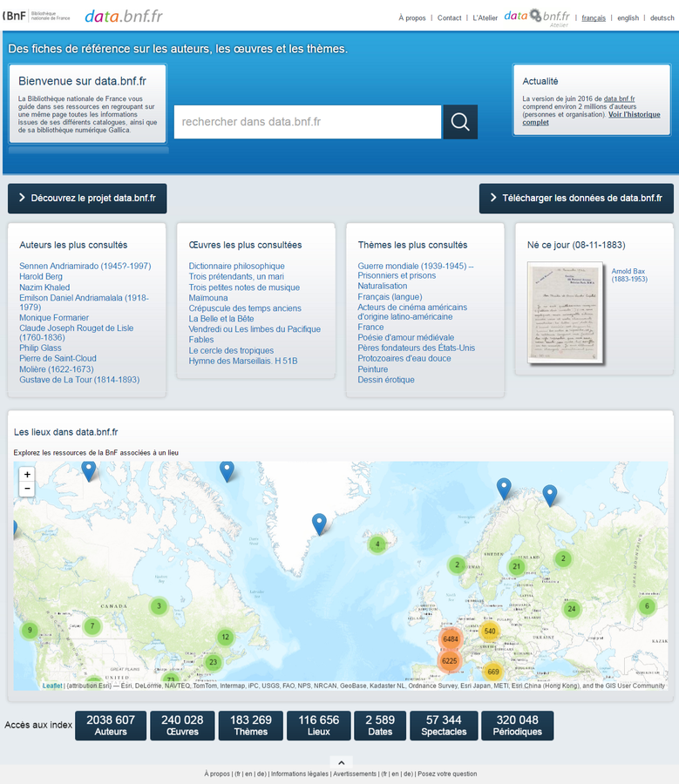Open the '240 028 Œuvres' index

pyautogui.click(x=182, y=726)
